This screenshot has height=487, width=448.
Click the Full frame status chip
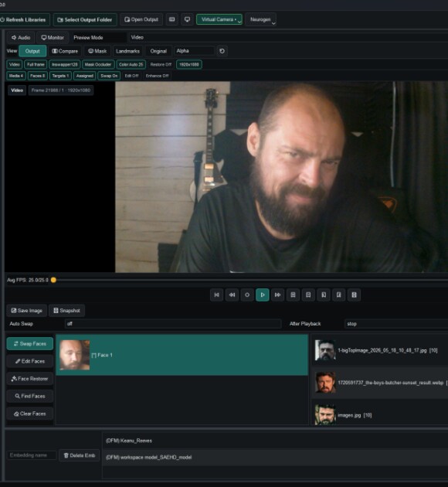tap(36, 65)
